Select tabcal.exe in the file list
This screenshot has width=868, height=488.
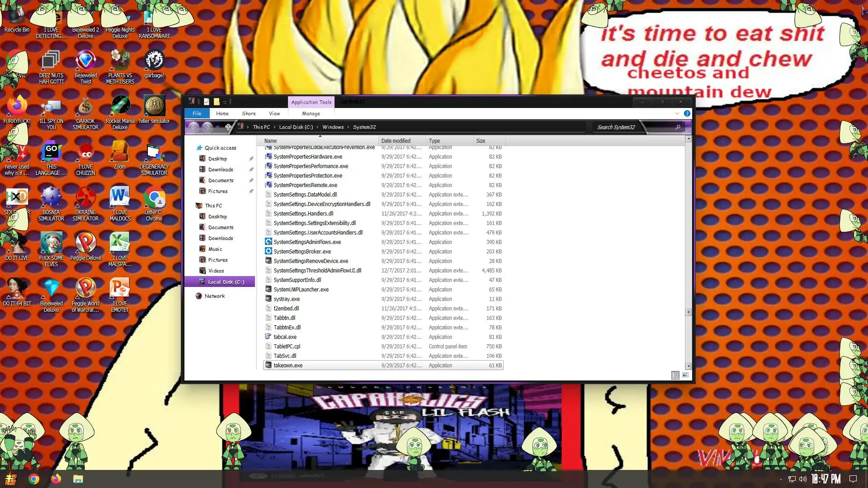285,337
